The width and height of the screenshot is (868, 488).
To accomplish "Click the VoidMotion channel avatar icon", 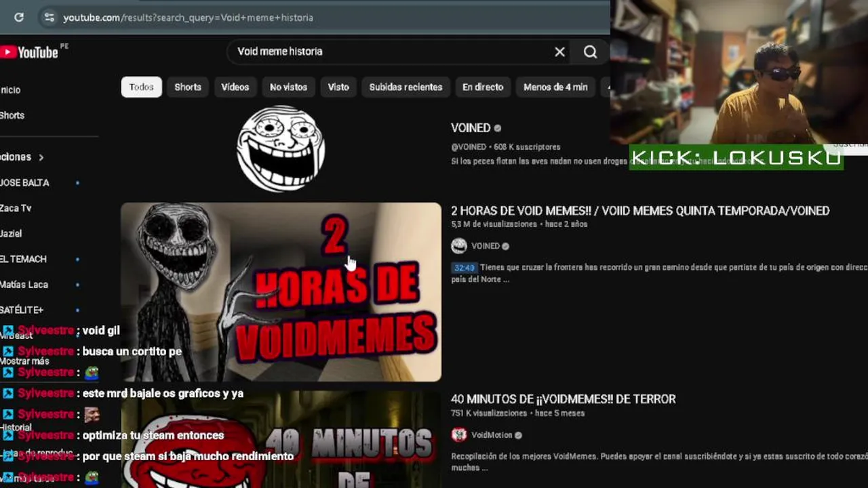I will (x=459, y=435).
